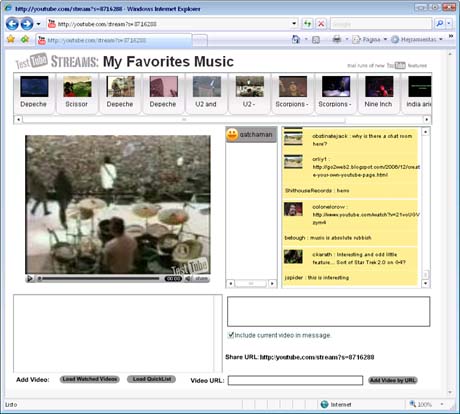Image resolution: width=460 pixels, height=414 pixels.
Task: Click the colonelcrow chat message thumbnail
Action: (293, 209)
